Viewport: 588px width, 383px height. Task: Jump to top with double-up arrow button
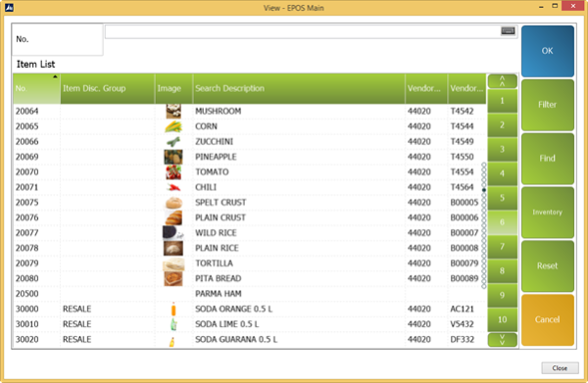pos(502,81)
